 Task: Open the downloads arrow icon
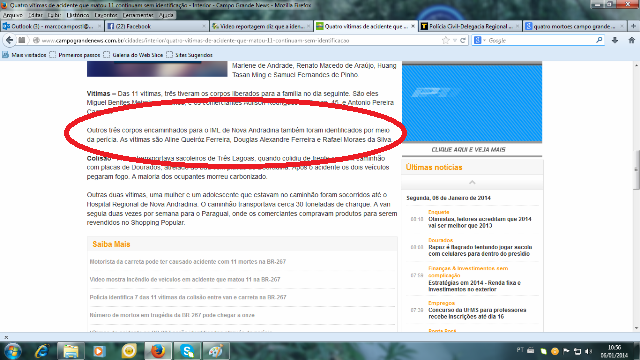click(615, 40)
